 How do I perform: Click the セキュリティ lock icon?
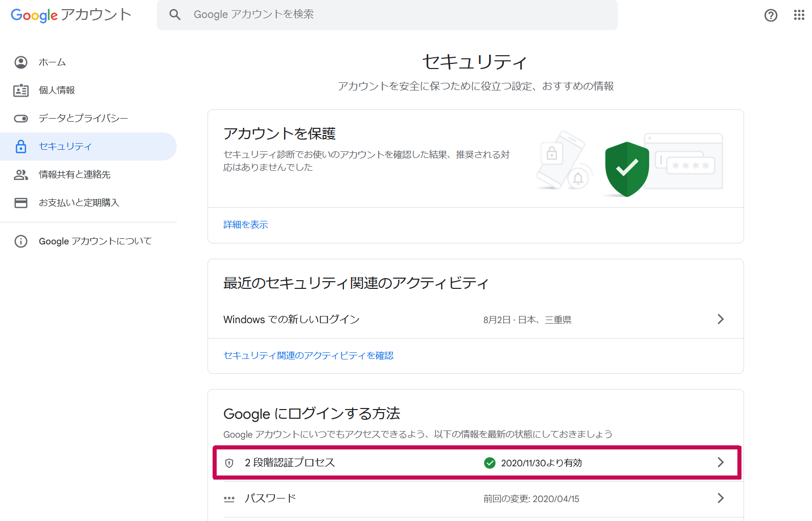click(21, 146)
